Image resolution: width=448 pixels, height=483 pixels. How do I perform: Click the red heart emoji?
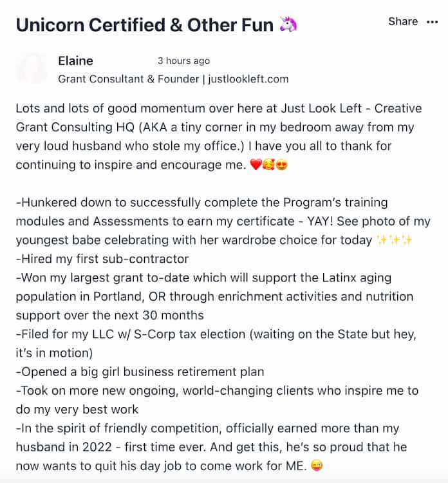[x=256, y=165]
